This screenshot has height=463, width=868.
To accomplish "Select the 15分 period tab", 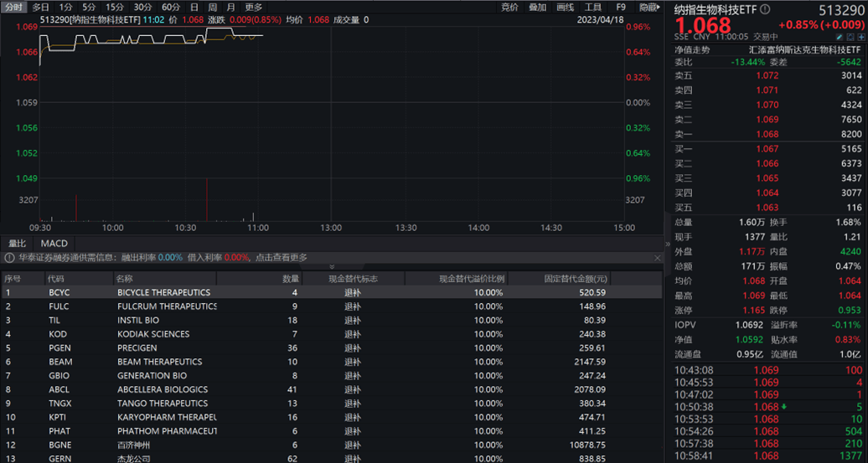I will (115, 8).
